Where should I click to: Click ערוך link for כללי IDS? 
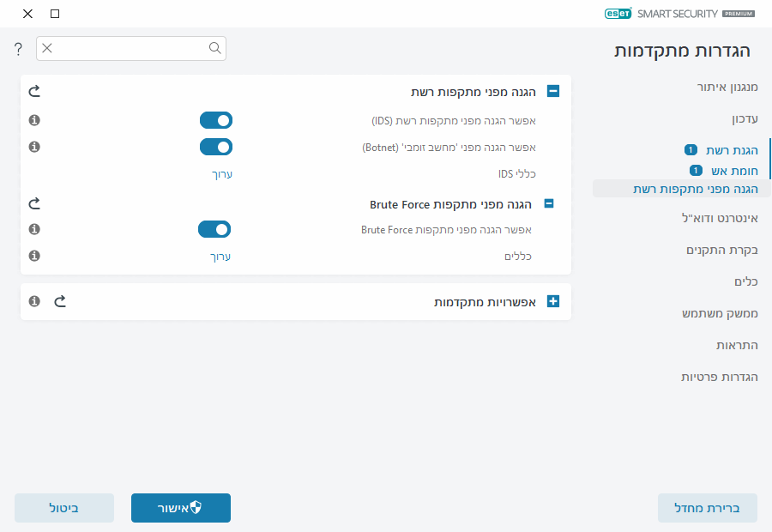pyautogui.click(x=222, y=174)
